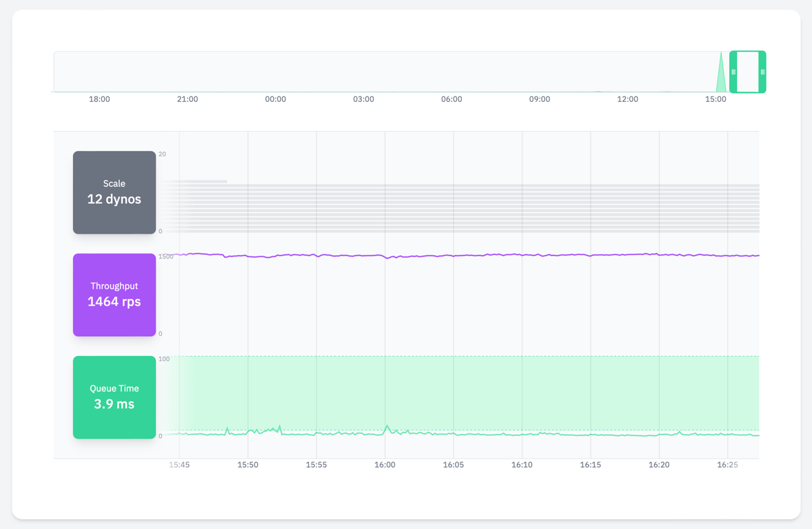Click the traffic spike before the selected window
The width and height of the screenshot is (812, 529).
click(721, 76)
